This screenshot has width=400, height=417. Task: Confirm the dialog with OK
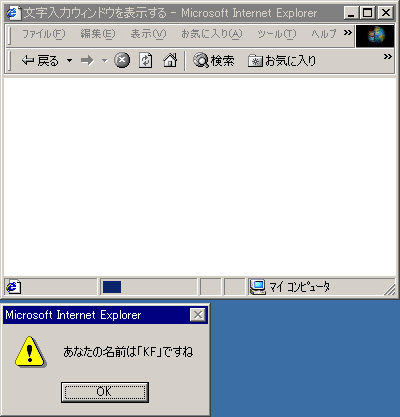coord(105,392)
